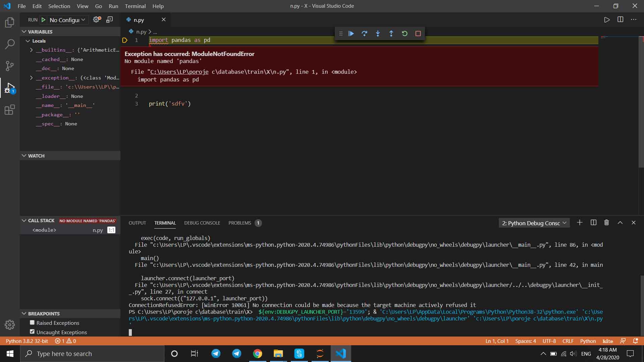Open notifications bell in status bar

(x=635, y=341)
